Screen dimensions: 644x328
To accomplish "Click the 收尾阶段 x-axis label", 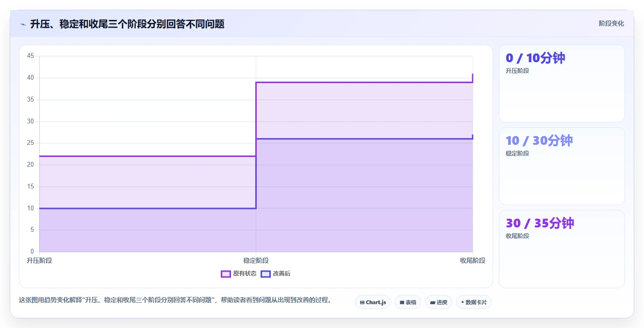I will (473, 260).
